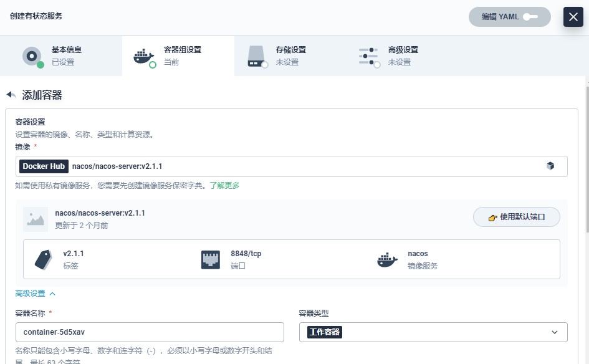Click the 存储设置 disk drive icon
This screenshot has width=589, height=364.
coord(257,57)
